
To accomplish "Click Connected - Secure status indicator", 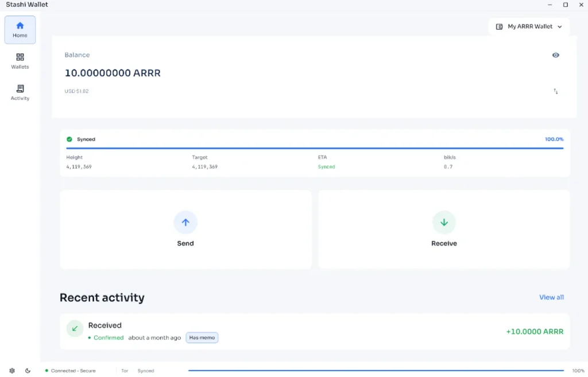I will pyautogui.click(x=71, y=371).
